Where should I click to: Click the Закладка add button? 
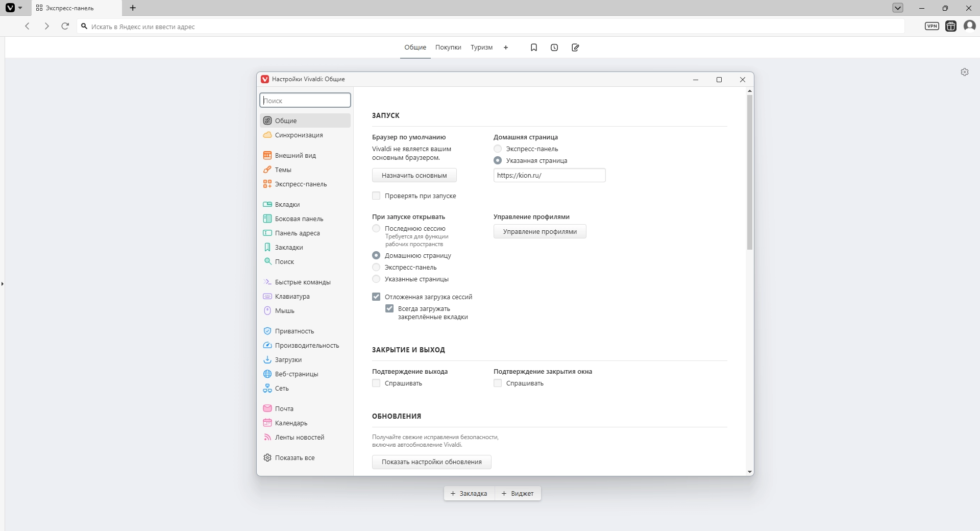[469, 493]
